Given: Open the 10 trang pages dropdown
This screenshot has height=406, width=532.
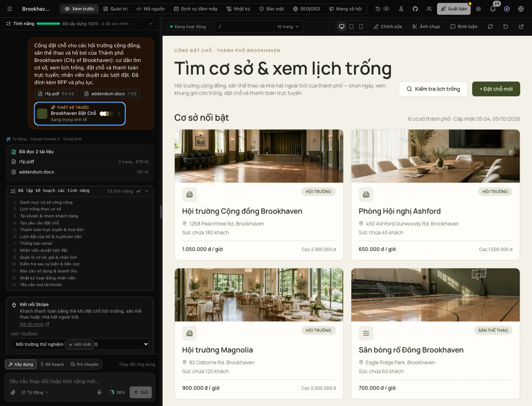Looking at the screenshot, I should pos(288,27).
